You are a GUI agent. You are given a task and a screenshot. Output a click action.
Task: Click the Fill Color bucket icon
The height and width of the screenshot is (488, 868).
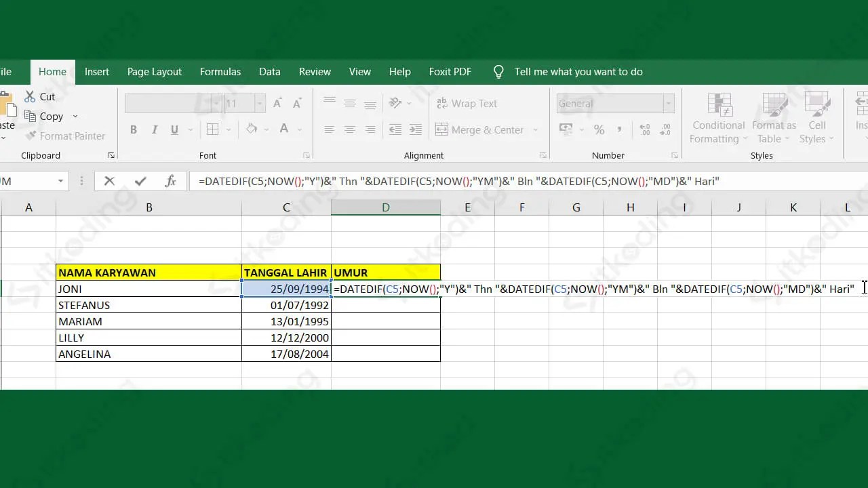pos(252,129)
